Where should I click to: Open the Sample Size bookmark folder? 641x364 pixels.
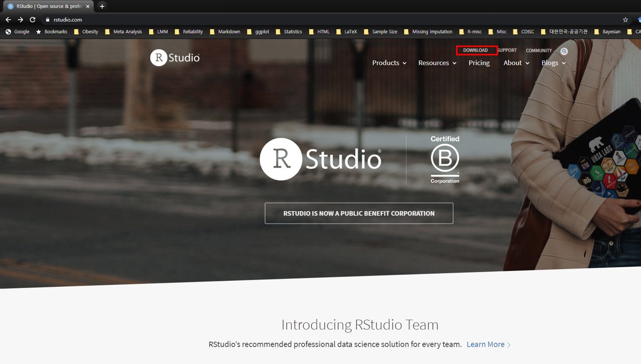point(380,32)
